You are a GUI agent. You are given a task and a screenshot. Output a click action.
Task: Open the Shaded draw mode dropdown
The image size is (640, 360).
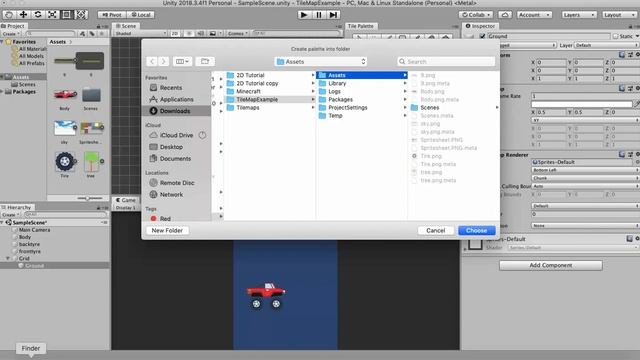pyautogui.click(x=140, y=33)
